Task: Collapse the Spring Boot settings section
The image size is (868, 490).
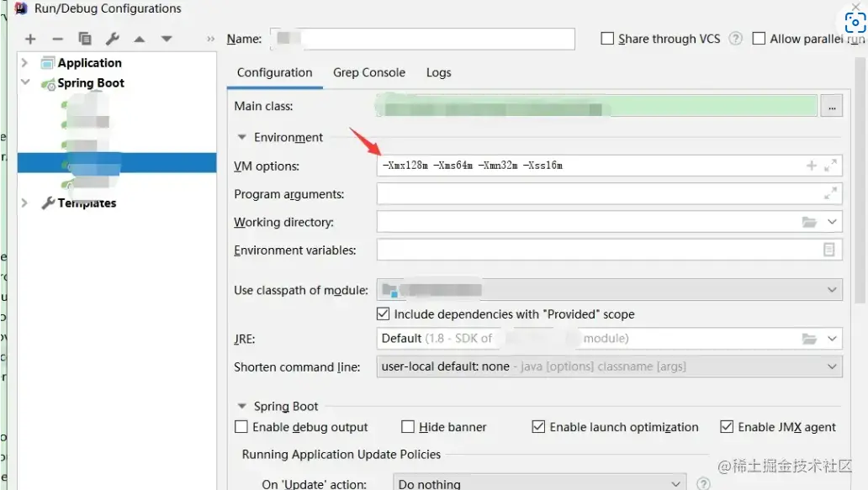Action: 241,406
